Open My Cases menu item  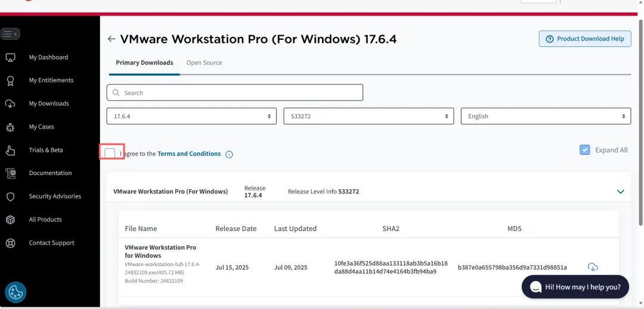tap(42, 127)
